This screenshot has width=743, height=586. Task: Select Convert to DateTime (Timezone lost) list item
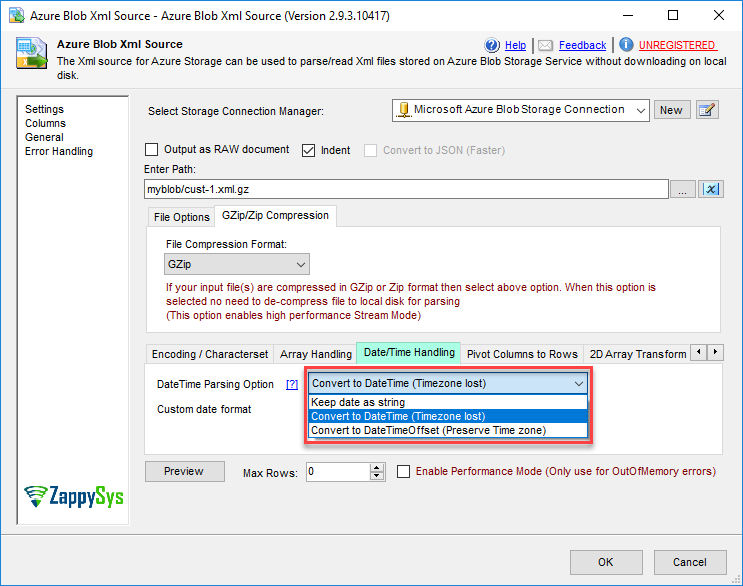[x=448, y=416]
